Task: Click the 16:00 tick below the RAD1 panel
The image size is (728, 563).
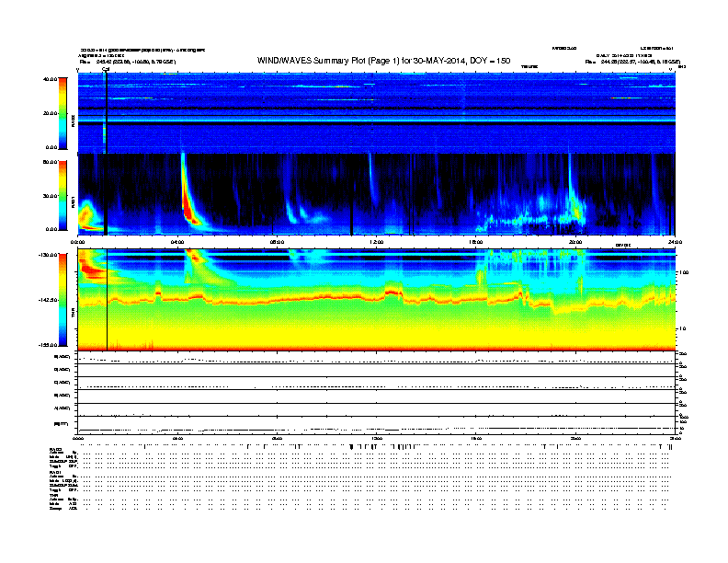Action: (x=476, y=242)
